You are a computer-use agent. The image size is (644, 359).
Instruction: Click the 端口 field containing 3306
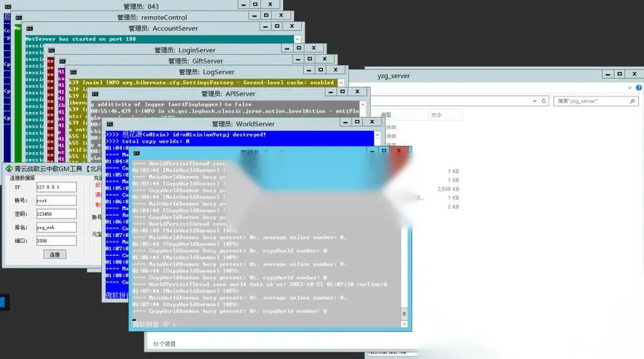tap(56, 240)
